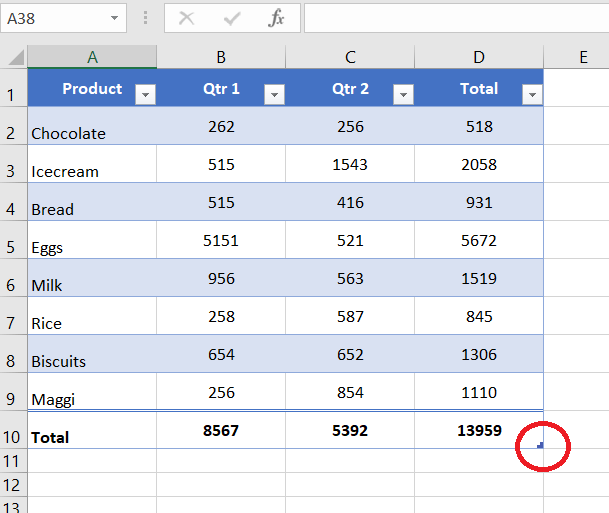Select row 10 header
This screenshot has width=609, height=513.
click(x=14, y=430)
